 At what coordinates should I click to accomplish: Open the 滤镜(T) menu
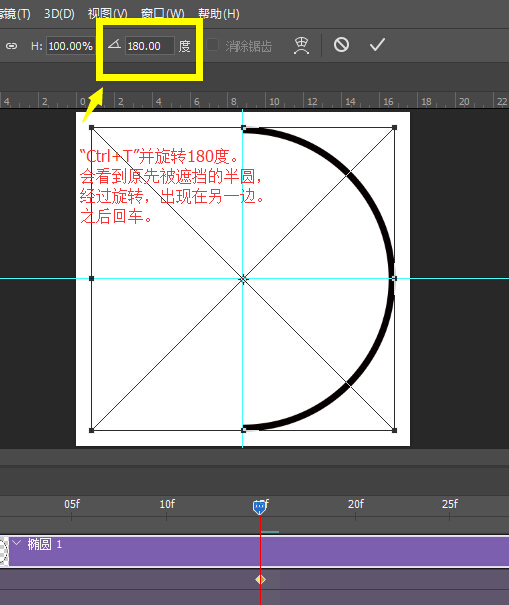point(15,14)
